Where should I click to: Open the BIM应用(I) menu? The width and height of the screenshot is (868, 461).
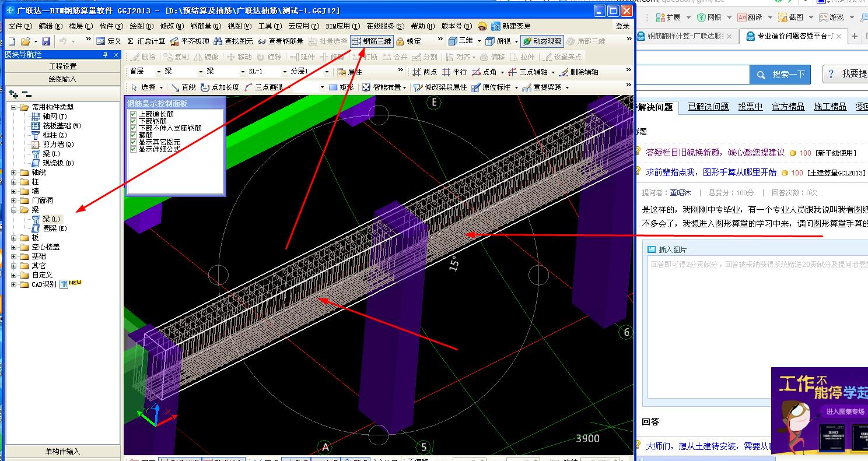pyautogui.click(x=343, y=26)
